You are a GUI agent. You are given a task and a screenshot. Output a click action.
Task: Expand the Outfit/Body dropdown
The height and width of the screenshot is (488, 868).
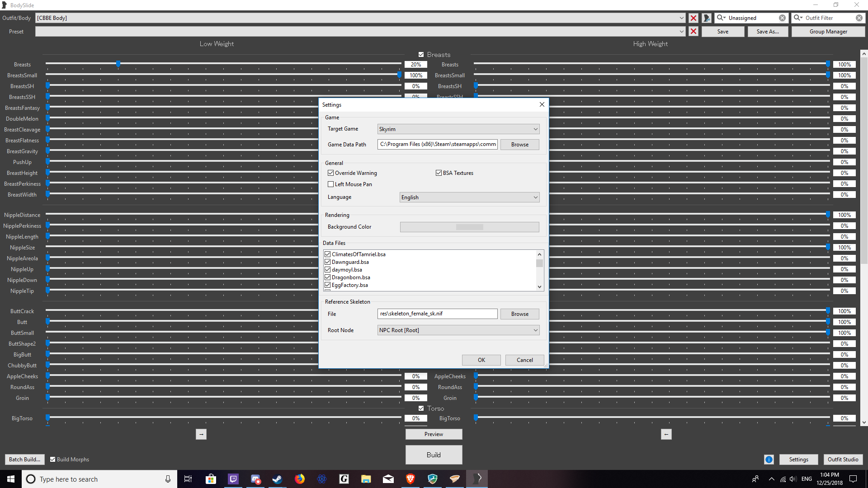[682, 18]
